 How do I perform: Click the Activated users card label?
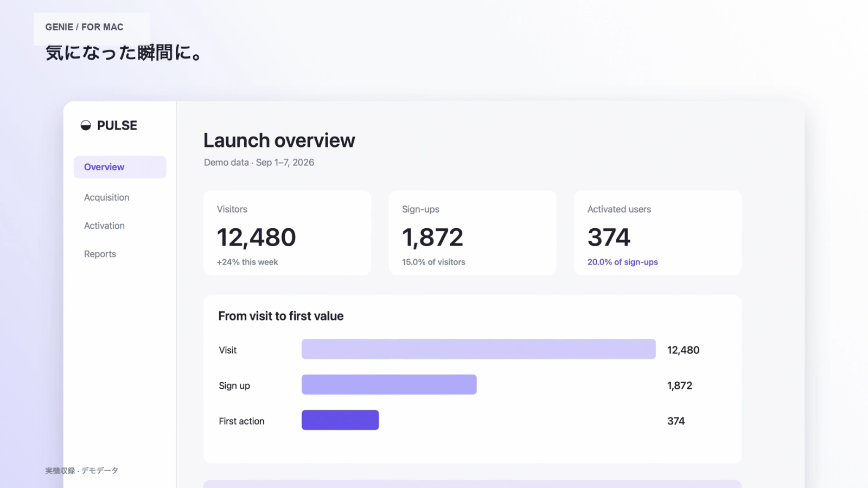619,209
